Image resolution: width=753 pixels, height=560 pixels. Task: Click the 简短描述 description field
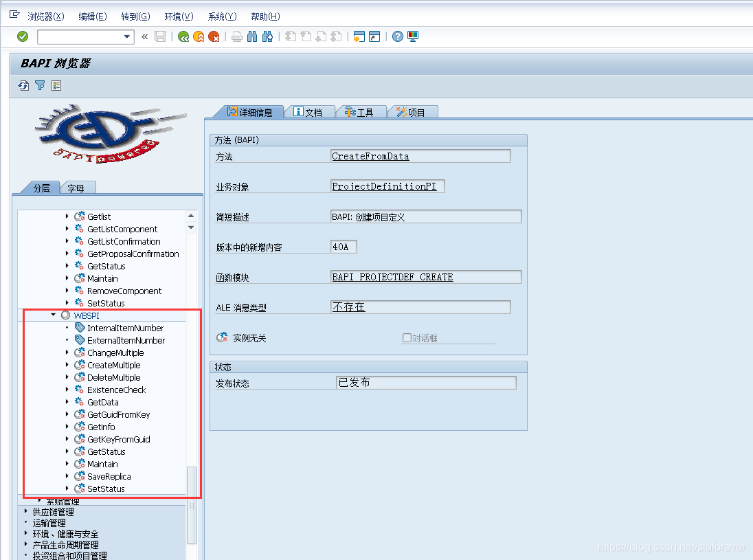click(x=426, y=216)
